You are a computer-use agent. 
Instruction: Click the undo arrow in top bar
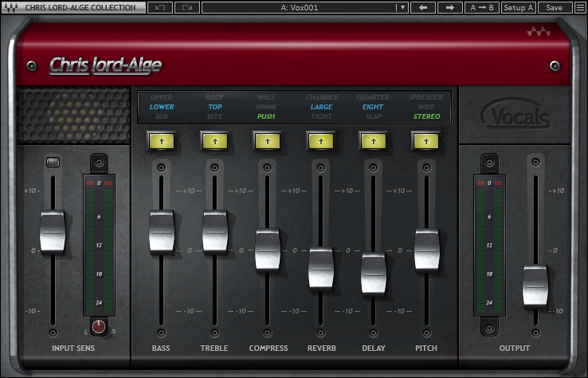pyautogui.click(x=160, y=7)
